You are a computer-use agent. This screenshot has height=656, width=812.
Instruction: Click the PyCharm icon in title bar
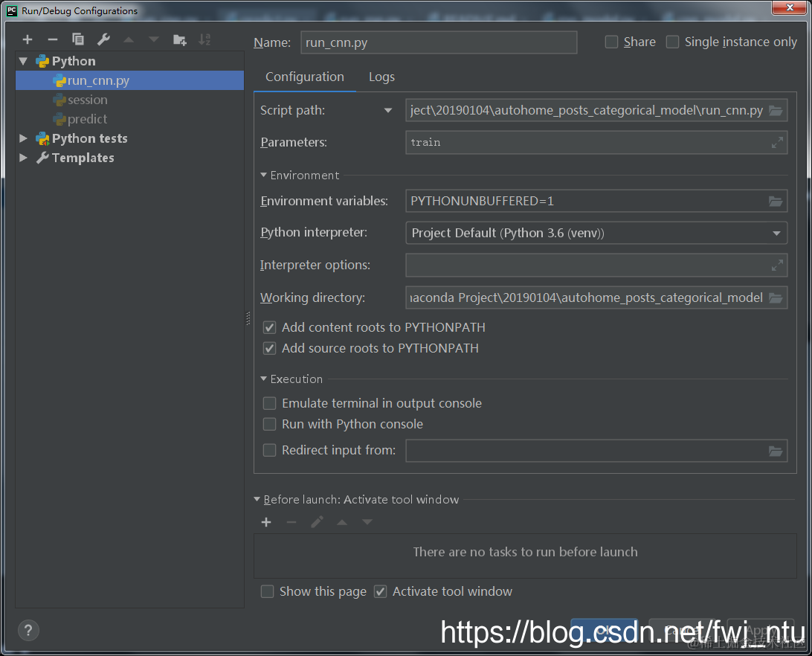tap(11, 11)
